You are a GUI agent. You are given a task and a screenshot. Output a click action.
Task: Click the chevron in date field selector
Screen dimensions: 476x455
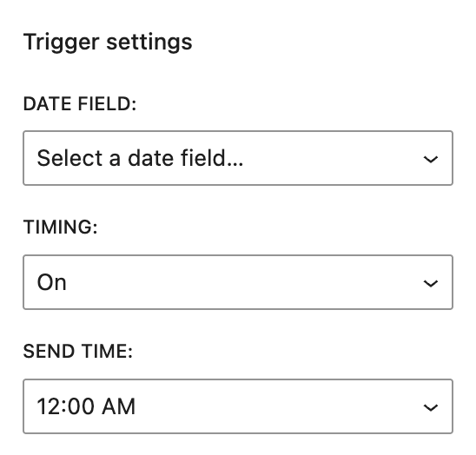click(x=431, y=159)
